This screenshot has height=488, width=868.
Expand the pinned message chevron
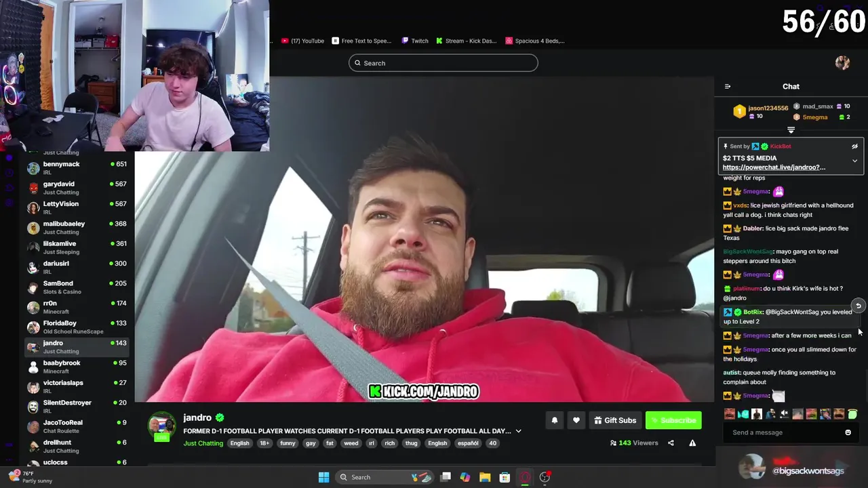pos(854,161)
